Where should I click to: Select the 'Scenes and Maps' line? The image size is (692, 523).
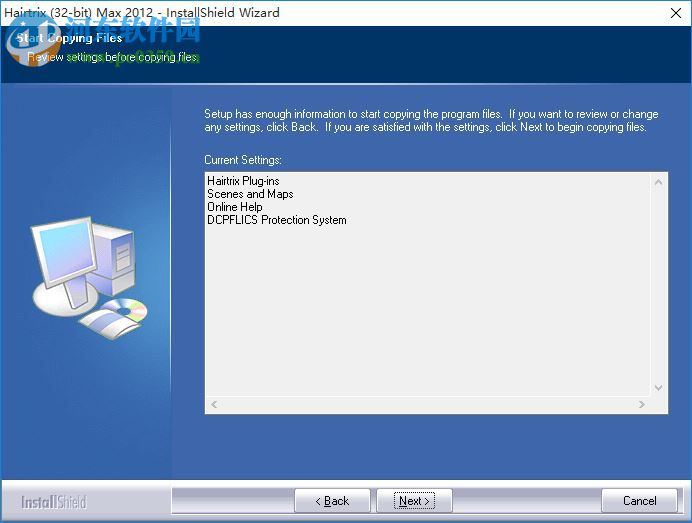(250, 194)
